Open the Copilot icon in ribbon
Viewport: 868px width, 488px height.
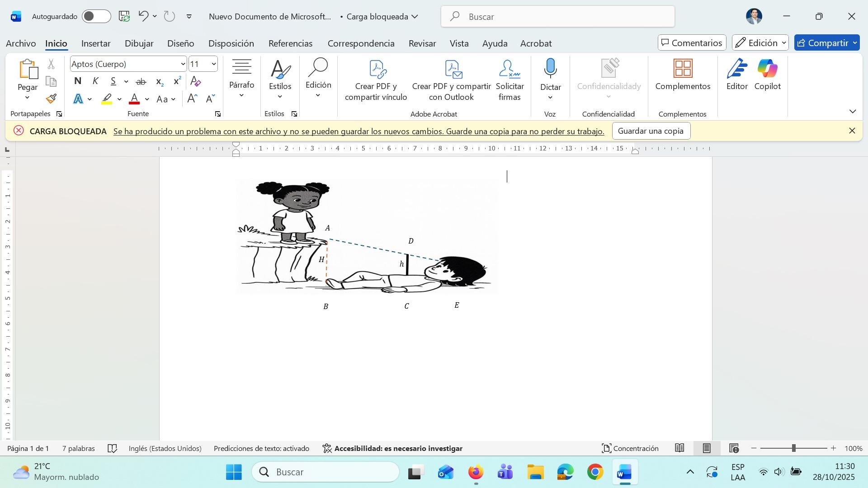point(767,69)
